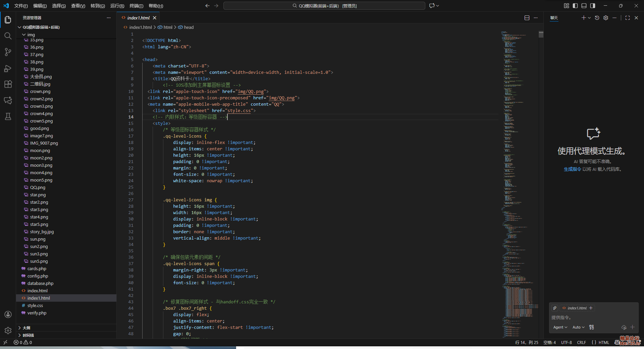
Task: Toggle the primary side bar layout button
Action: 575,6
